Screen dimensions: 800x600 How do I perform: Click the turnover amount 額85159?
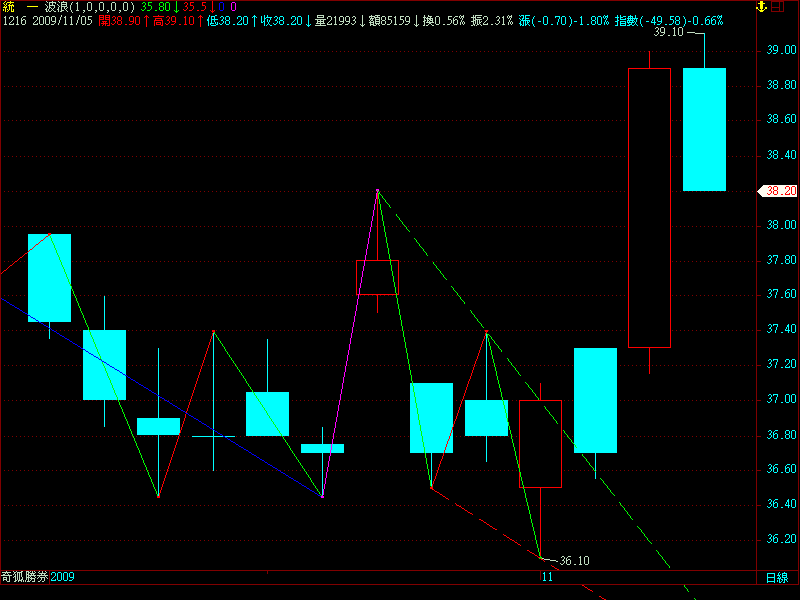tap(390, 21)
